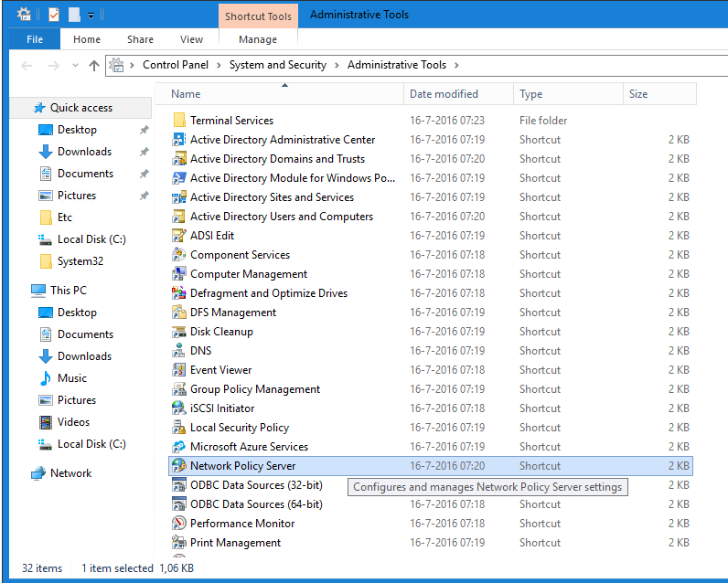Select the Component Services icon
The image size is (728, 583).
[x=179, y=255]
